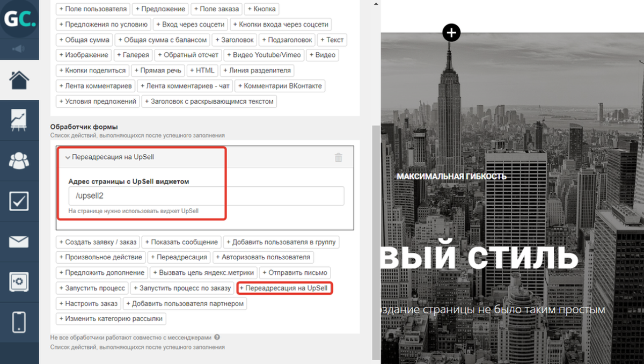The width and height of the screenshot is (644, 364).
Task: Add Поле заказа element
Action: coord(217,9)
